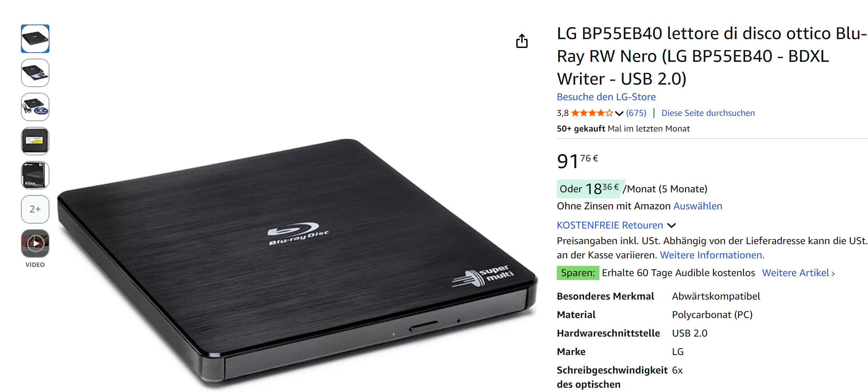Open Weitere Artikel savings link

[x=798, y=273]
